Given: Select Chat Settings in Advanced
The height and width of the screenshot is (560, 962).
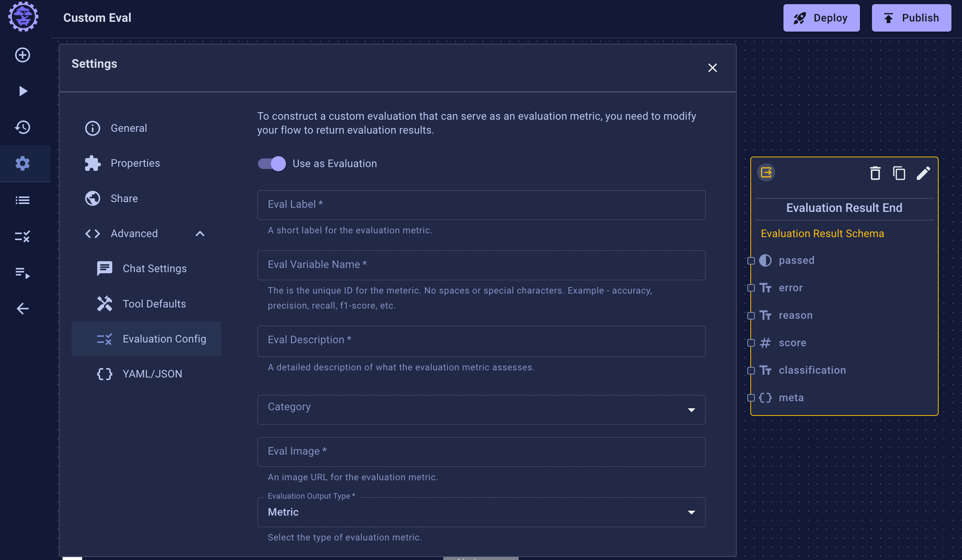Looking at the screenshot, I should click(146, 269).
